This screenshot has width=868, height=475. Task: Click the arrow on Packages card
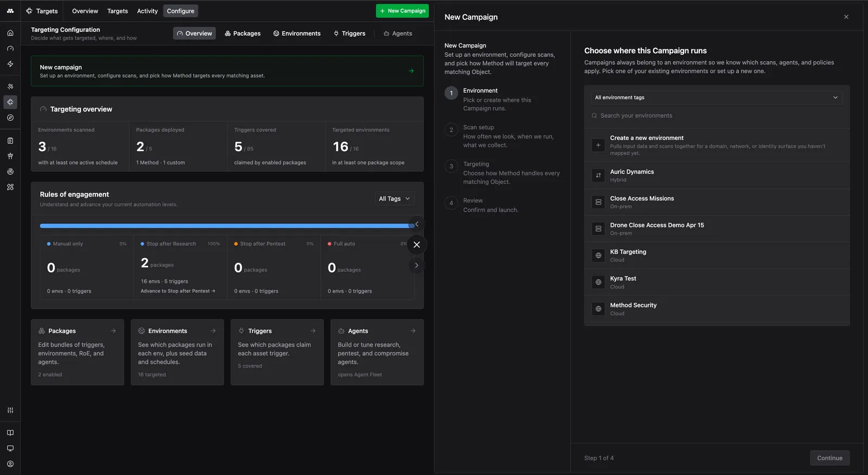113,331
